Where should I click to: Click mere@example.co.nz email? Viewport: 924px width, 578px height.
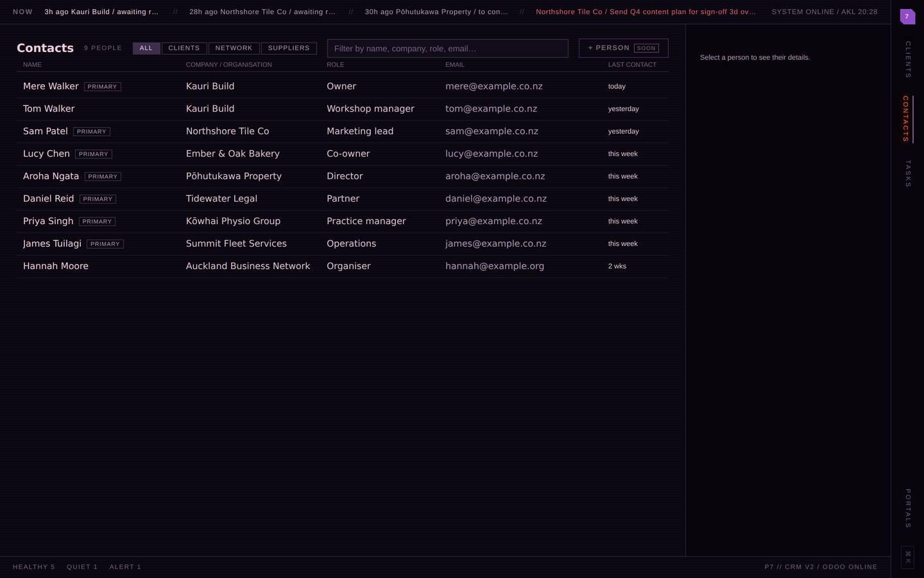click(x=494, y=86)
